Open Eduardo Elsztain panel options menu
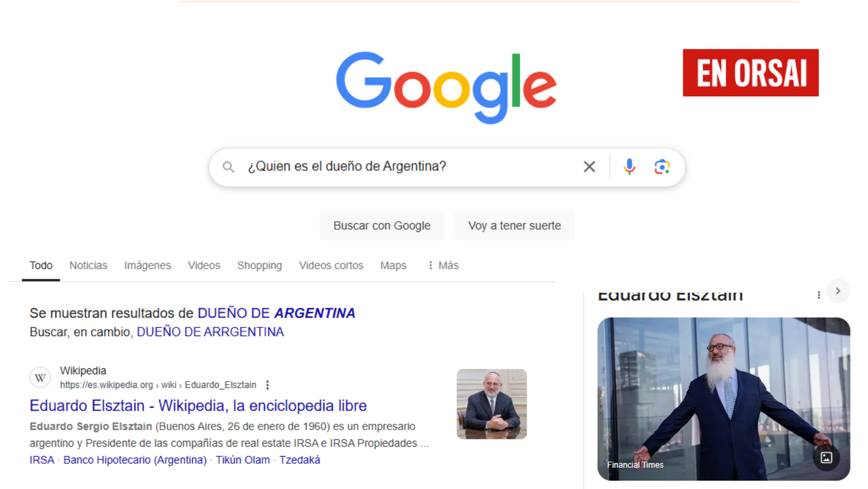Image resolution: width=868 pixels, height=489 pixels. [819, 295]
